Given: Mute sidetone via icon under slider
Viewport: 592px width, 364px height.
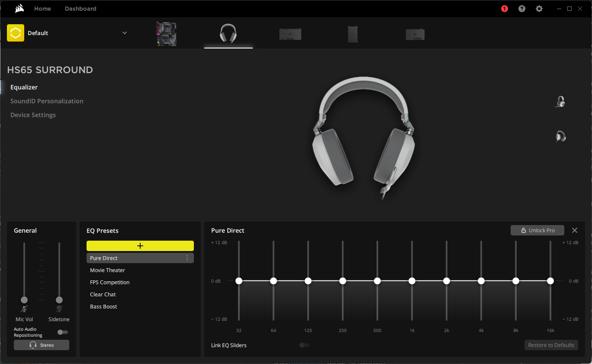Looking at the screenshot, I should tap(59, 309).
